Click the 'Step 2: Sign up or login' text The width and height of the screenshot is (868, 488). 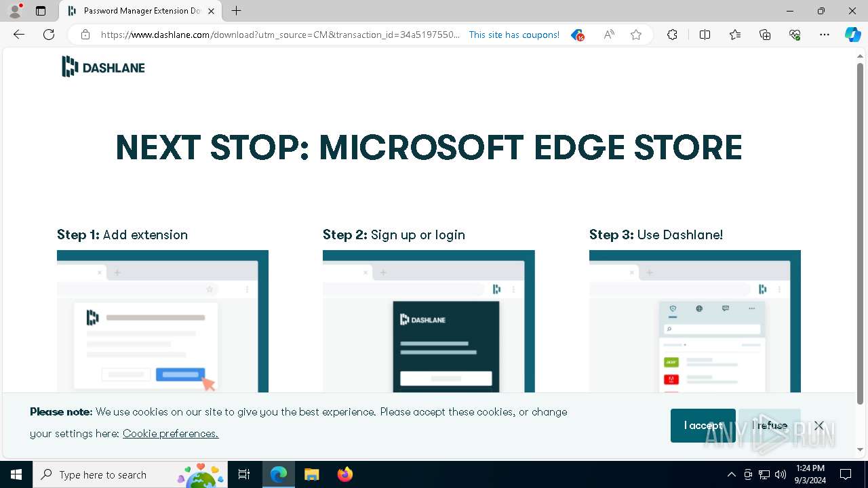click(394, 235)
